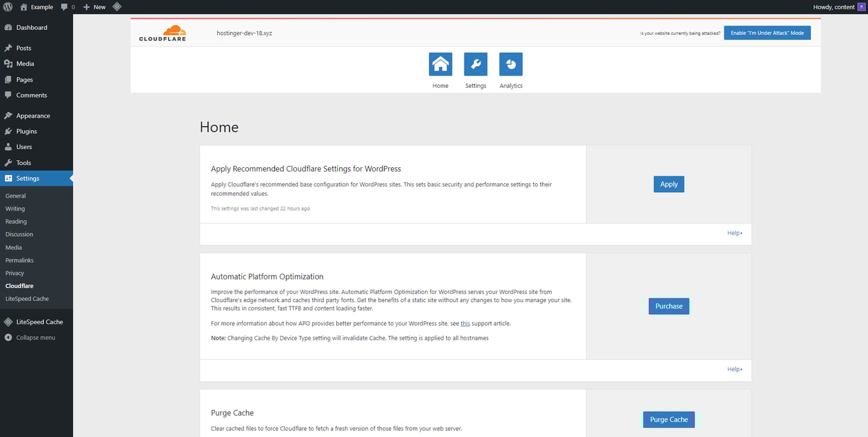Screen dimensions: 868x437
Task: Expand Help under Automatic Platform Optimization
Action: (x=734, y=369)
